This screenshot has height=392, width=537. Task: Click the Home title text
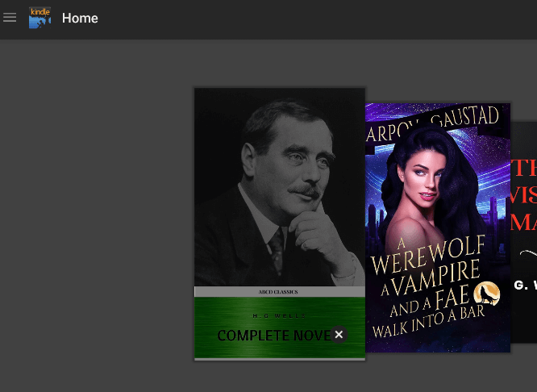(80, 19)
